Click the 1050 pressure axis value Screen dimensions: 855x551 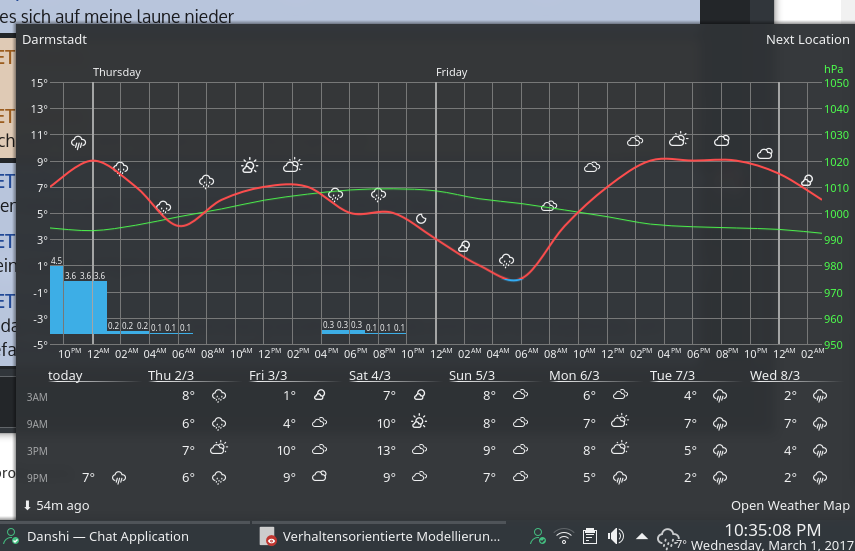coord(836,83)
